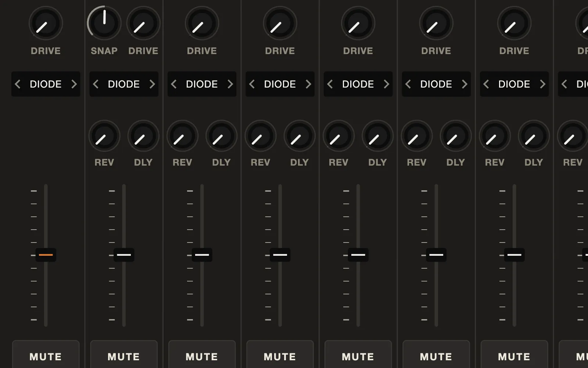This screenshot has height=368, width=588.
Task: Click the third channel's DRIVE knob
Action: 202,23
